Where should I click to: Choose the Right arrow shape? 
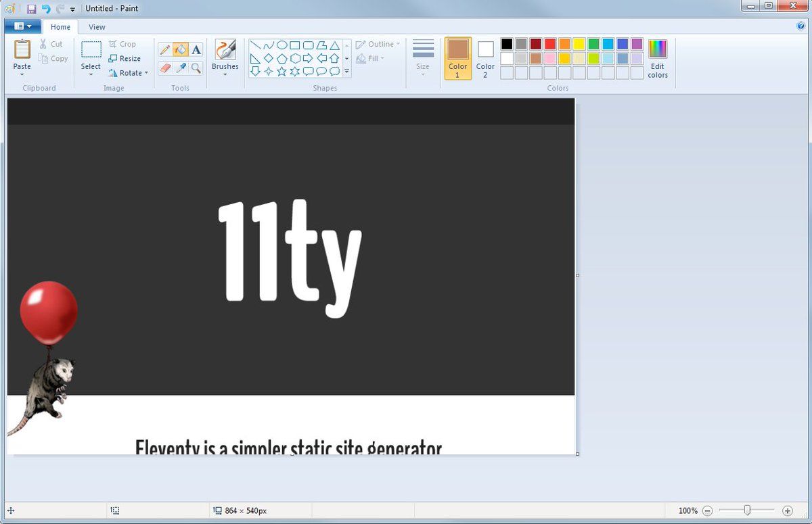[x=308, y=58]
